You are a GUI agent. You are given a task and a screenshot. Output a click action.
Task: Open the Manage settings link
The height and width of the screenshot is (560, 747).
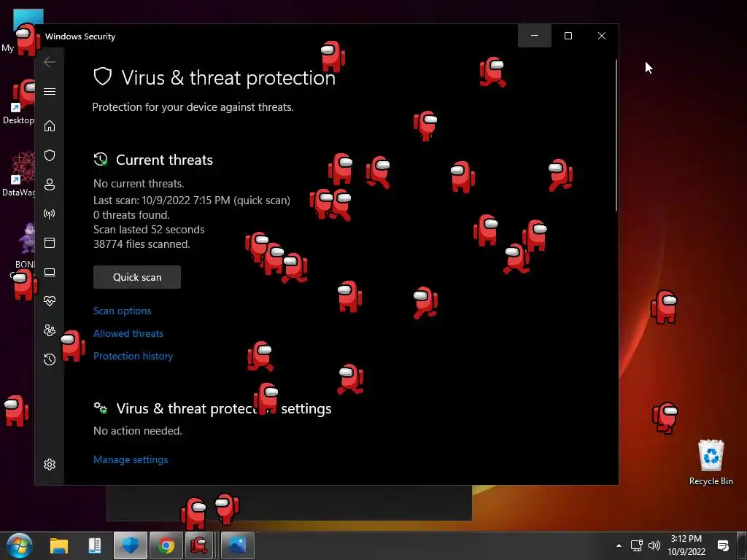(x=131, y=459)
